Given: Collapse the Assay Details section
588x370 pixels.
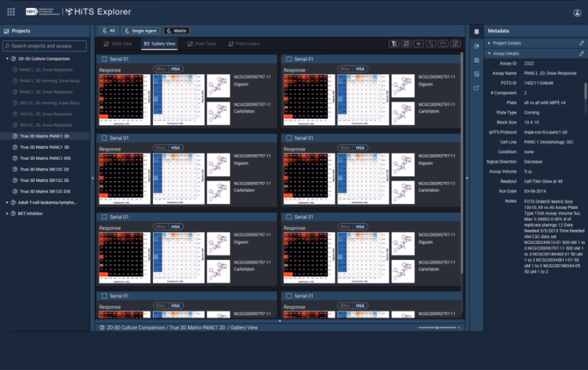Looking at the screenshot, I should pyautogui.click(x=489, y=53).
